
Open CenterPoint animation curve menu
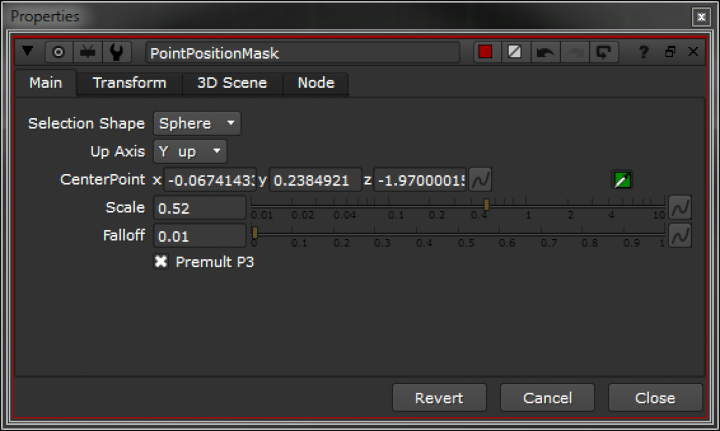480,180
